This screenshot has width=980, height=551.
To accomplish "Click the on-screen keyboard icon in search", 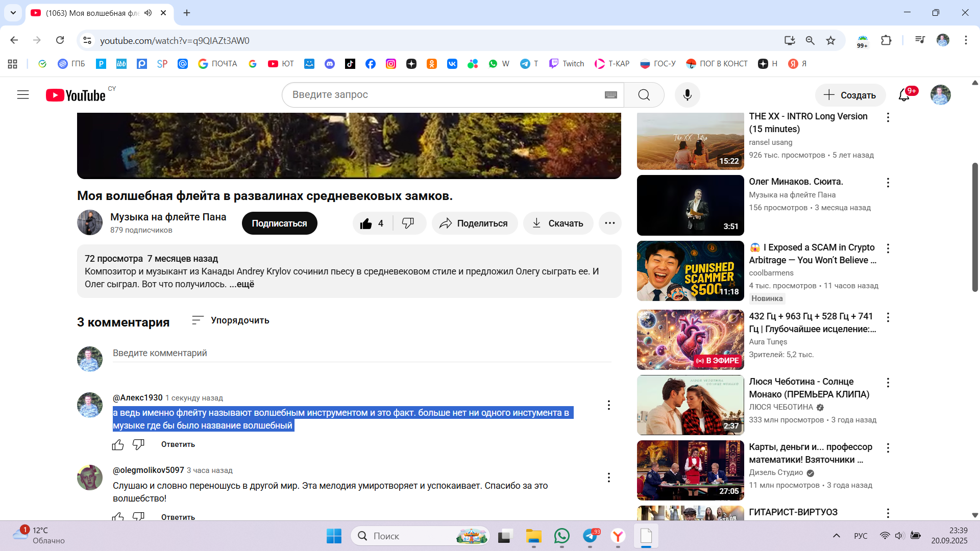I will pos(610,95).
